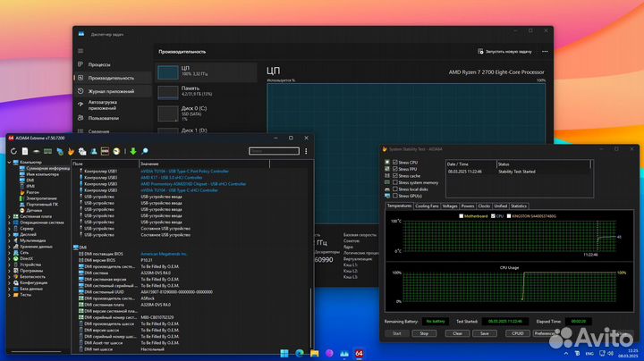Click the Clear button in Stability Test

click(x=458, y=333)
